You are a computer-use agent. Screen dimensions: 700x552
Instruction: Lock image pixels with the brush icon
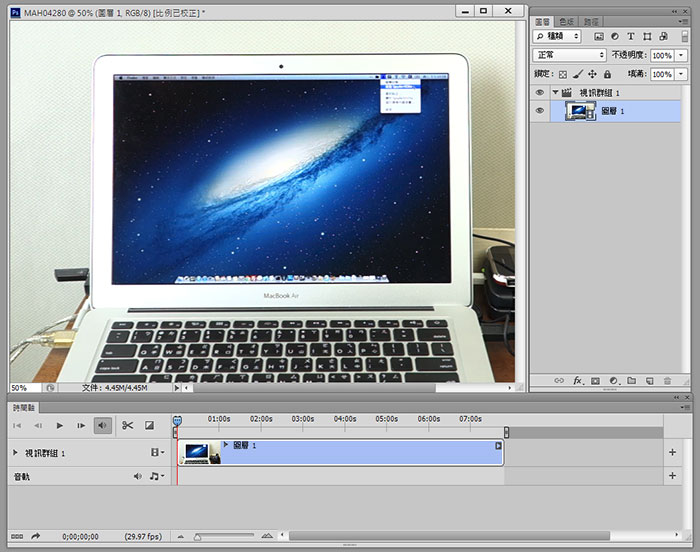click(x=578, y=74)
